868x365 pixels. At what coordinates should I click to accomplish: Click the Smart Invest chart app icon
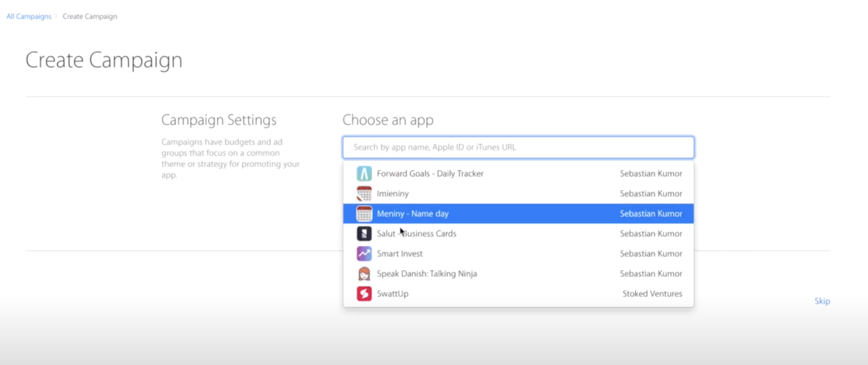point(364,253)
